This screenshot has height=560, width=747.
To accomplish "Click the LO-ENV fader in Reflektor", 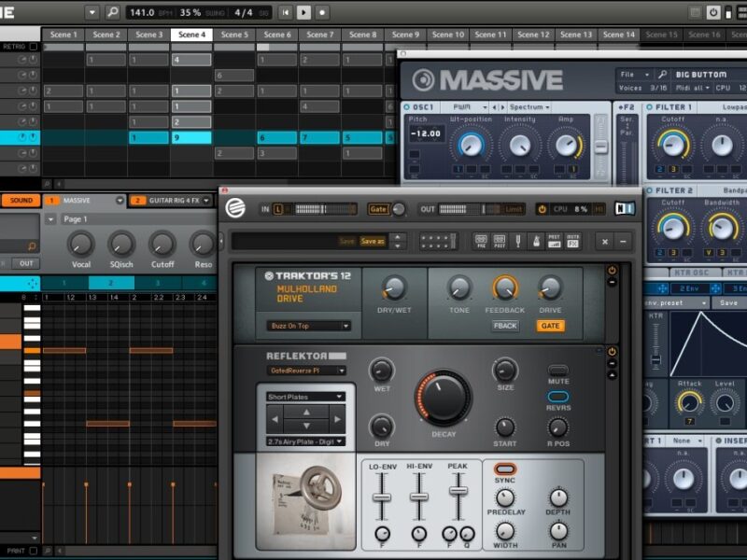I will (381, 497).
